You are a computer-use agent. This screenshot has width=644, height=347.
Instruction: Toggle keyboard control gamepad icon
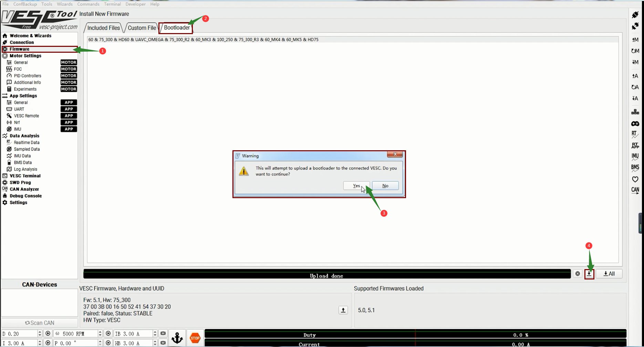click(635, 124)
